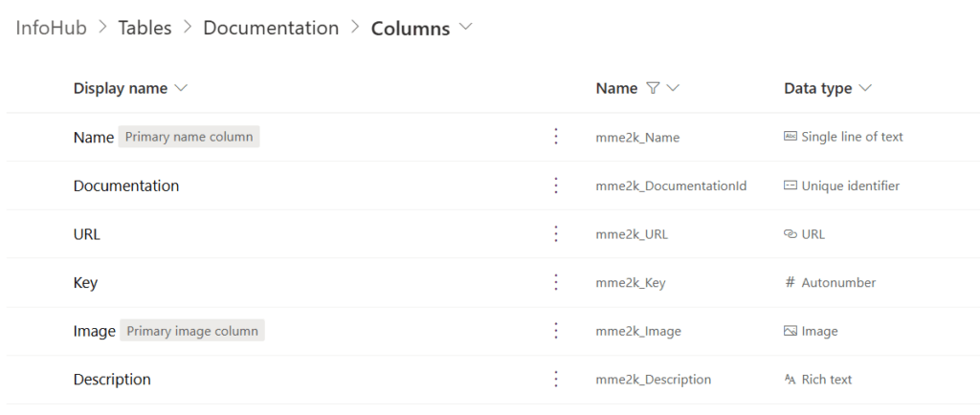Open the Display name column sort dropdown
This screenshot has height=415, width=980.
[x=181, y=88]
